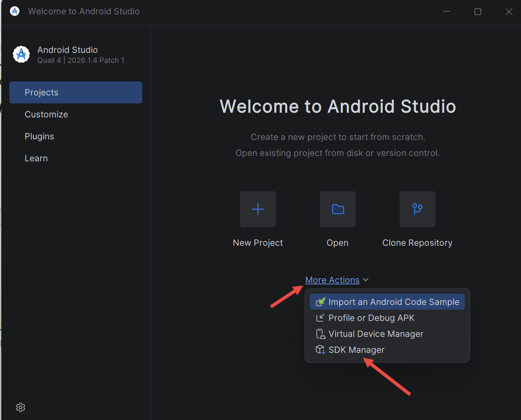Minimize the Welcome window
Image resolution: width=521 pixels, height=420 pixels.
point(447,12)
